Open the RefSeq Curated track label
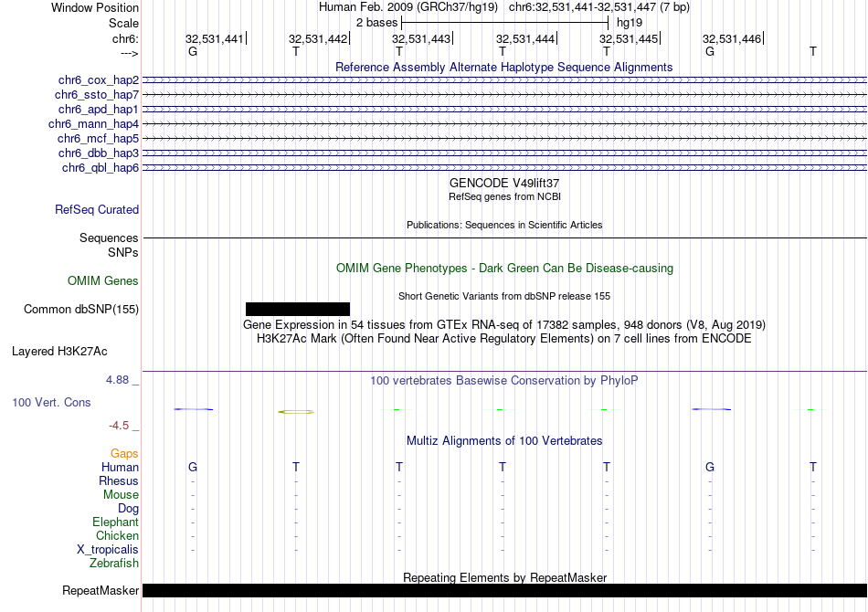Screen dimensions: 868x612 coord(97,210)
